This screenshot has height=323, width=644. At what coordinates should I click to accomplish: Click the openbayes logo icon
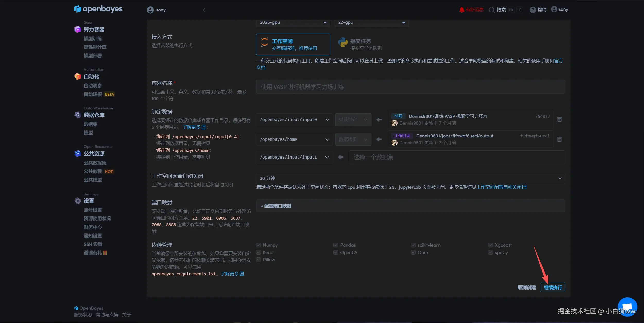coord(78,9)
